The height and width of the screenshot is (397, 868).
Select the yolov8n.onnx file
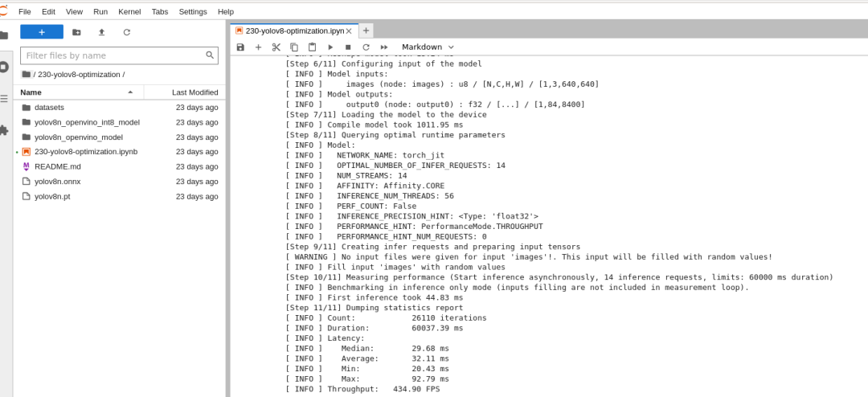click(119, 182)
